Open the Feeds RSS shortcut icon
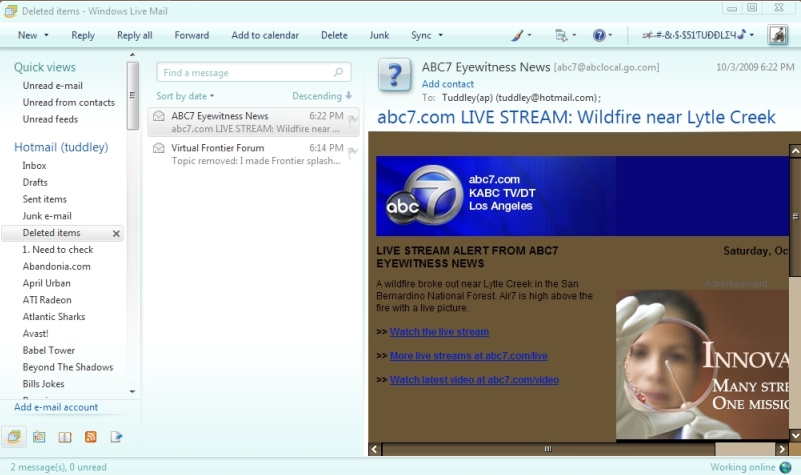Image resolution: width=801 pixels, height=475 pixels. (x=91, y=436)
